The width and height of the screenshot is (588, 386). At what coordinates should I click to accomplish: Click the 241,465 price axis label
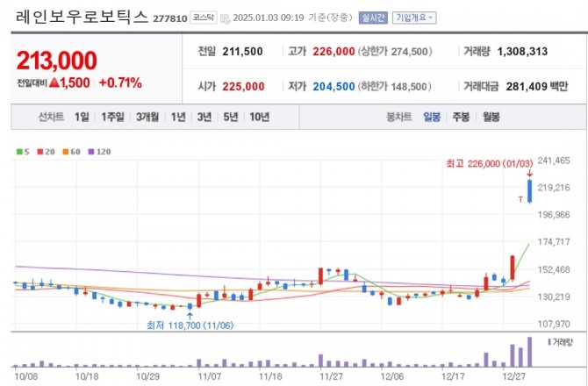554,161
